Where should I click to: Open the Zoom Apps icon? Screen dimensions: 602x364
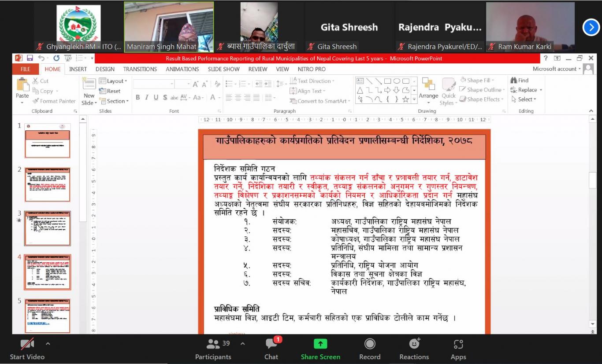click(x=458, y=344)
